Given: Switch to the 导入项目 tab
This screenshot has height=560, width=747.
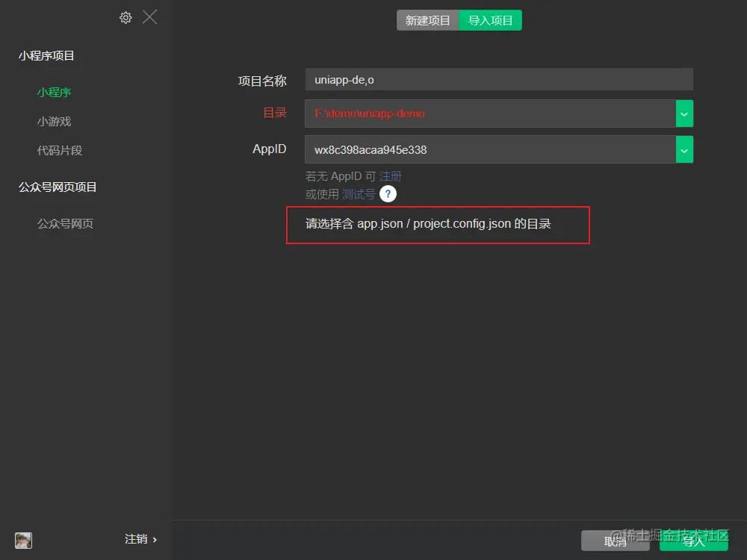Looking at the screenshot, I should point(490,20).
